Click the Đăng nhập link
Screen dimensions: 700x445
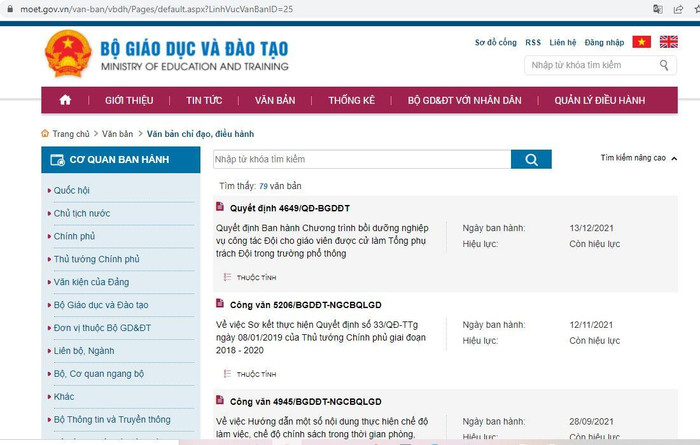[604, 42]
